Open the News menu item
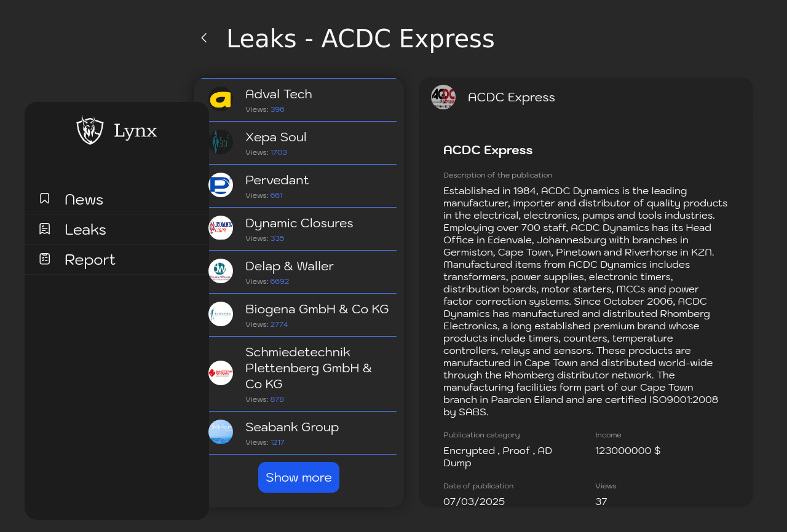Screen dimensions: 787x532 (117, 199)
